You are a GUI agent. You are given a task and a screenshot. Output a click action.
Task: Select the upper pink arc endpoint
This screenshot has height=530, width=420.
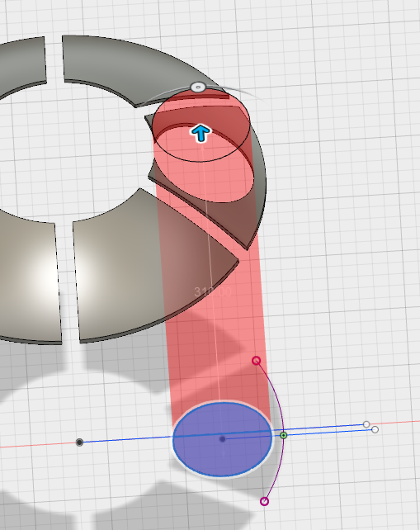coord(256,361)
